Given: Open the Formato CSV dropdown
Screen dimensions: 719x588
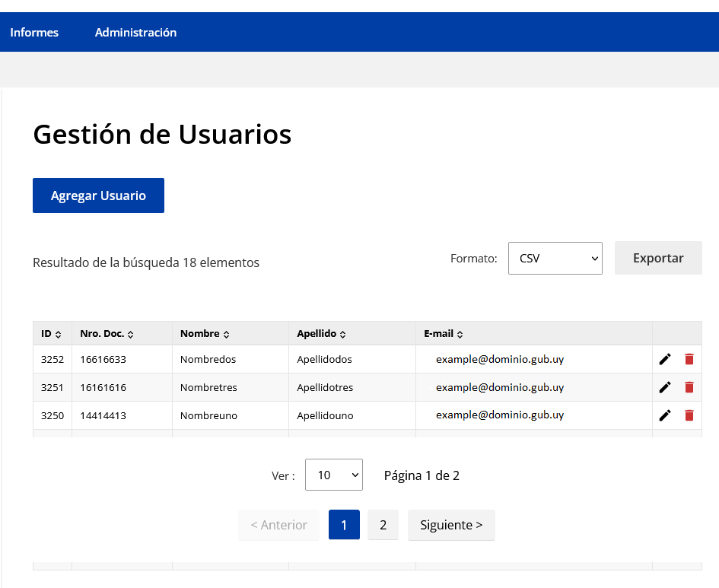Looking at the screenshot, I should click(x=555, y=259).
